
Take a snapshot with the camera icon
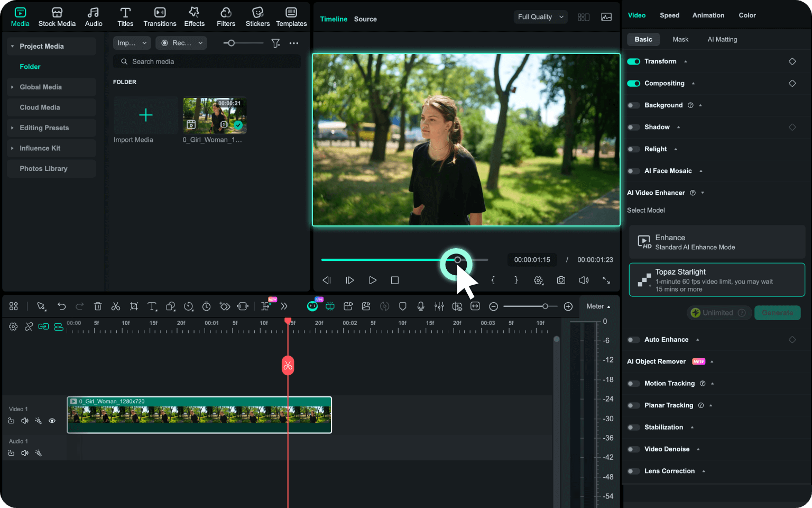pos(561,280)
